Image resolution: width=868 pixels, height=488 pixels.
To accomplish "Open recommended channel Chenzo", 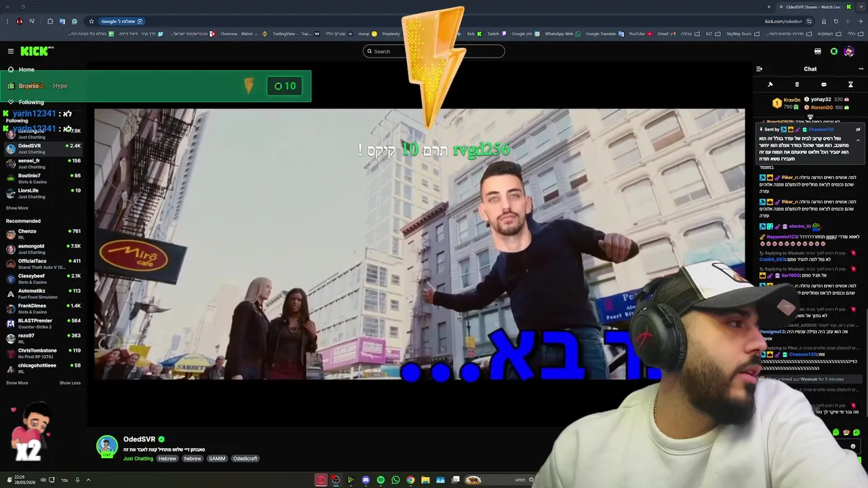I will 43,234.
